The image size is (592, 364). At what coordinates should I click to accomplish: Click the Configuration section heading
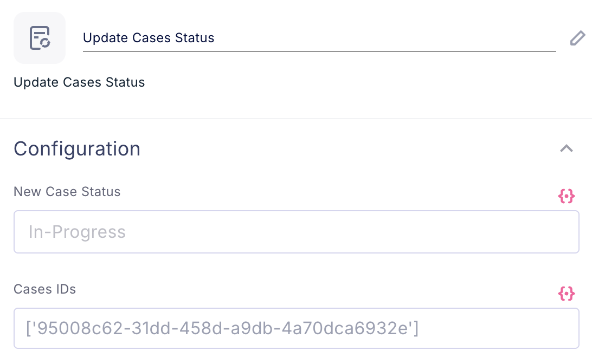pyautogui.click(x=77, y=148)
